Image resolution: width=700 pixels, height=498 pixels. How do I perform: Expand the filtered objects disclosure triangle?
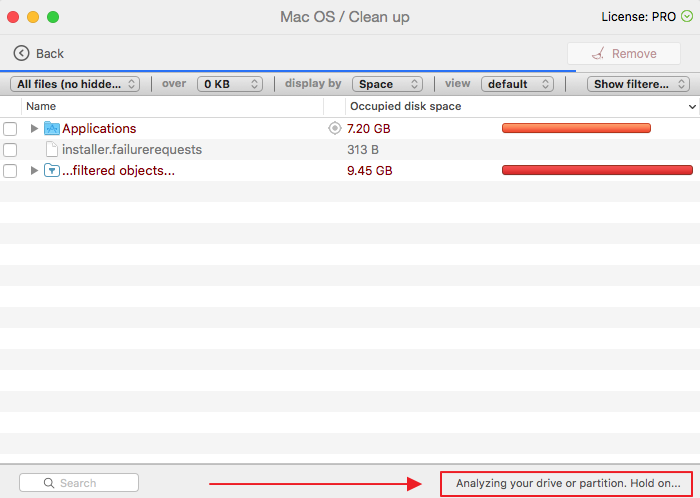point(34,170)
